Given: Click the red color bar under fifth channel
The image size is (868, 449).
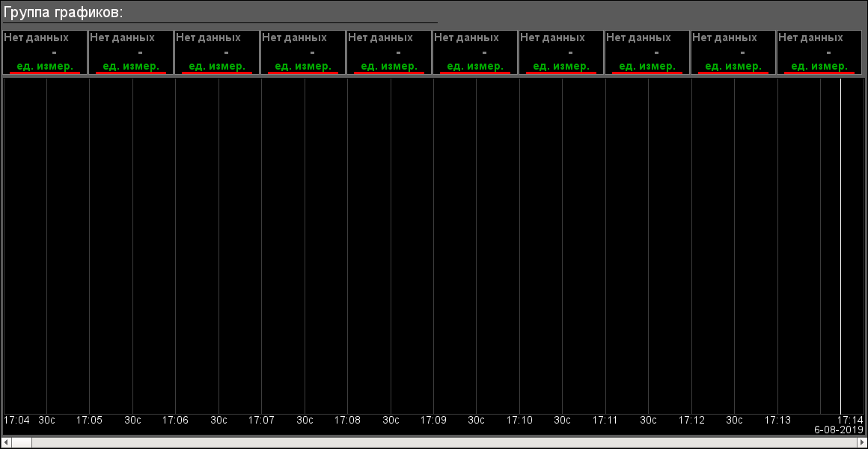Looking at the screenshot, I should click(389, 73).
